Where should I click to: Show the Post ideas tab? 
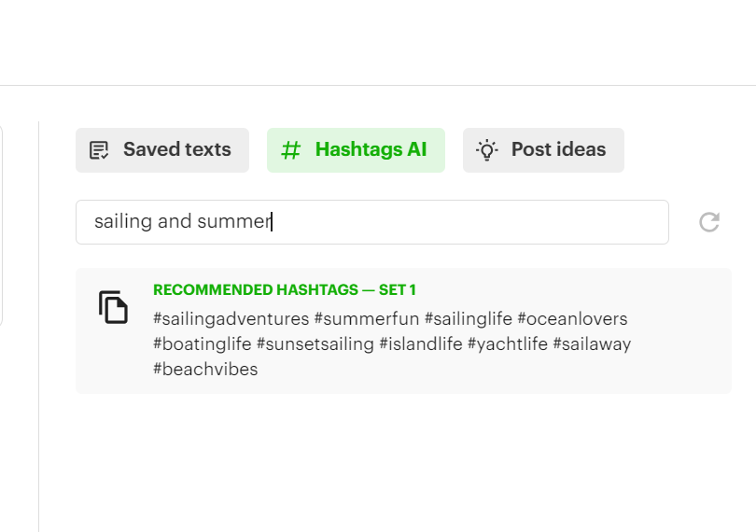[543, 150]
